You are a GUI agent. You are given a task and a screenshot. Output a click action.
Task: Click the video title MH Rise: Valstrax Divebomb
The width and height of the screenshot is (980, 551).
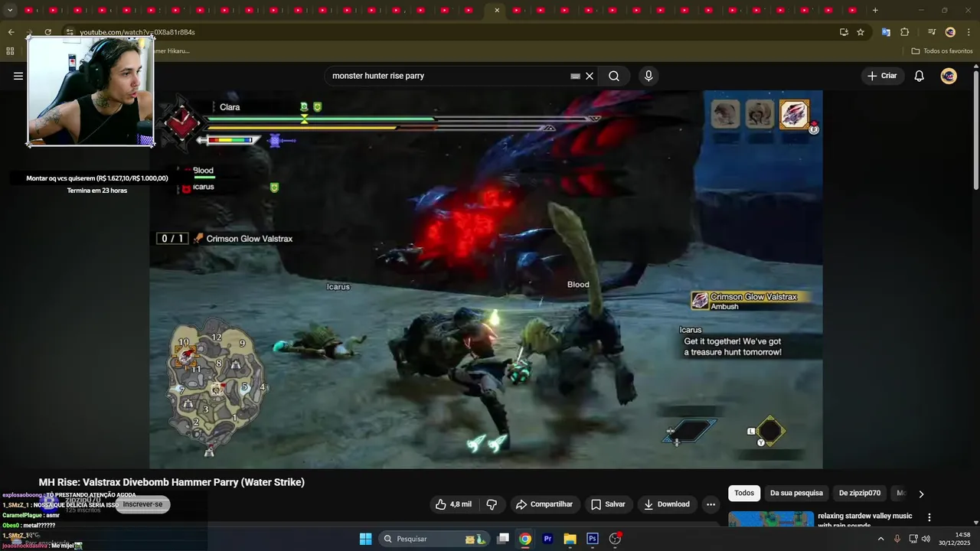171,482
